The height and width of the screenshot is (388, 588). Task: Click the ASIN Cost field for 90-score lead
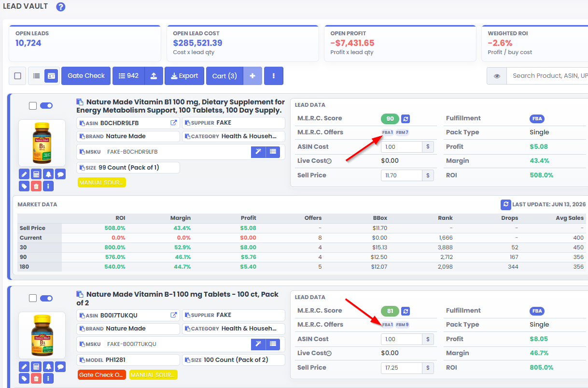pos(401,147)
